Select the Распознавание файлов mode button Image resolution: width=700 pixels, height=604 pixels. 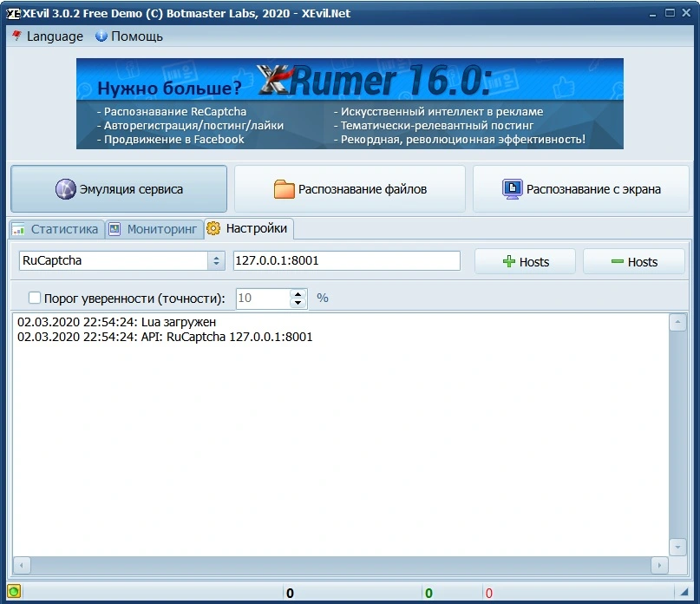coord(350,189)
